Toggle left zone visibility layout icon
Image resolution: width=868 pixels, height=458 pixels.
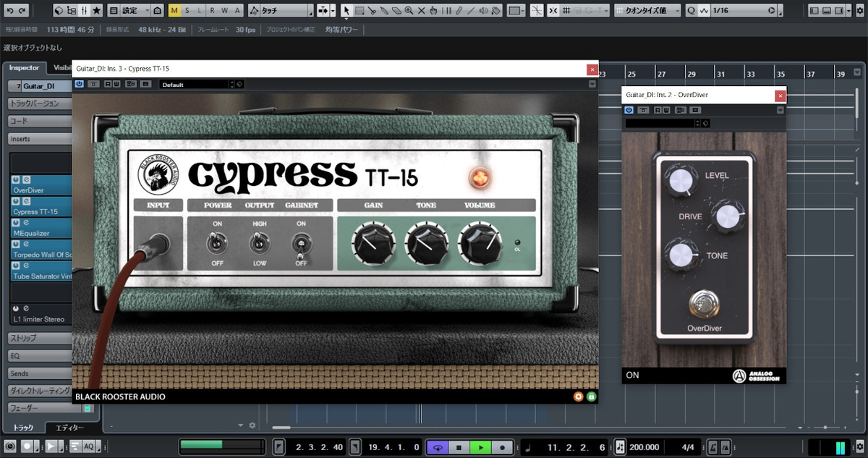coord(814,11)
